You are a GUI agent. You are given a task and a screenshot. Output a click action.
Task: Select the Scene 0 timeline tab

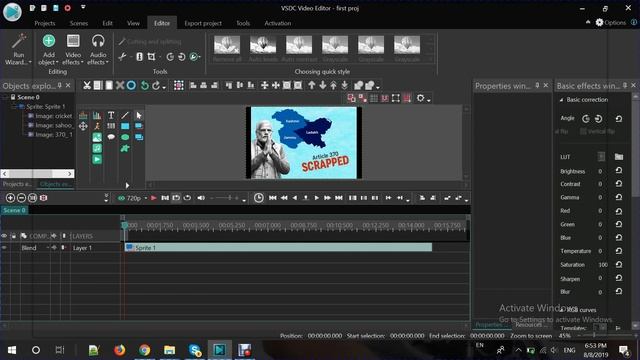14,210
